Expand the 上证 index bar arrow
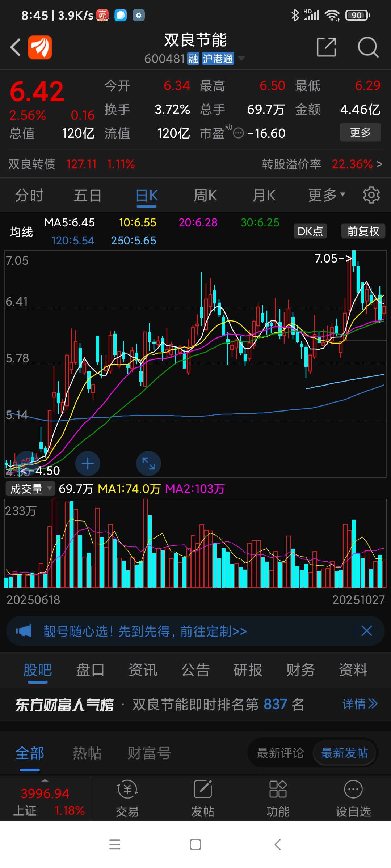 pos(45,780)
